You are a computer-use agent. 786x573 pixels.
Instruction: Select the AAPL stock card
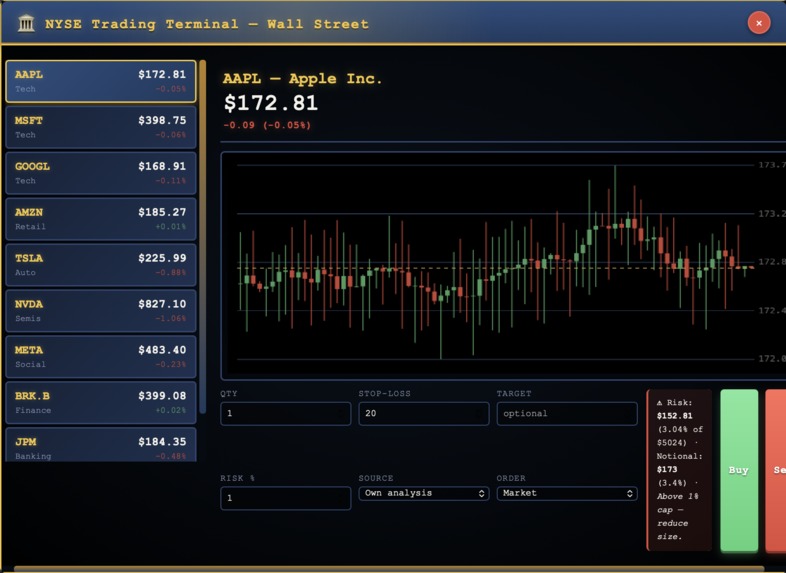[x=101, y=81]
